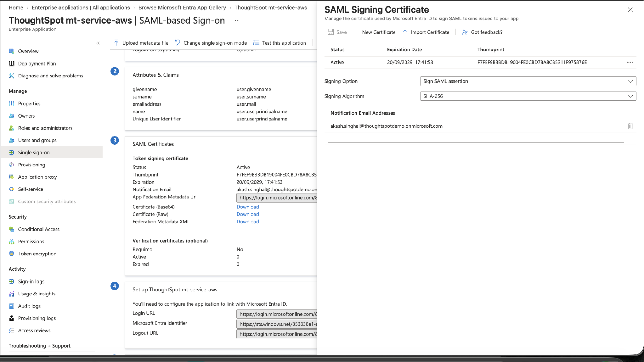Image resolution: width=644 pixels, height=362 pixels.
Task: Click New Certificate in toolbar
Action: (374, 32)
